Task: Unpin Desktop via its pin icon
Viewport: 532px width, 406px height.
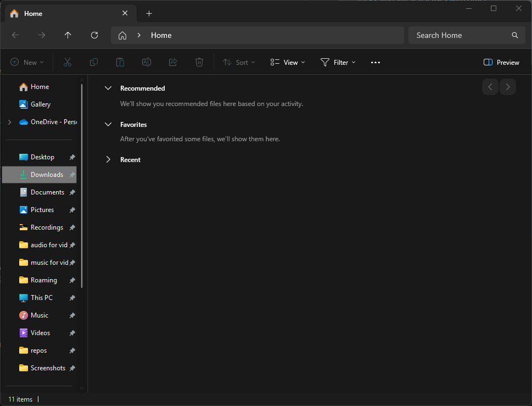Action: [72, 157]
